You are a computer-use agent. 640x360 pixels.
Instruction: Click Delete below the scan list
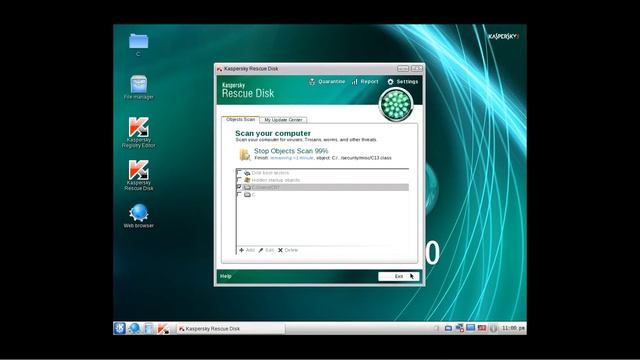pyautogui.click(x=288, y=250)
